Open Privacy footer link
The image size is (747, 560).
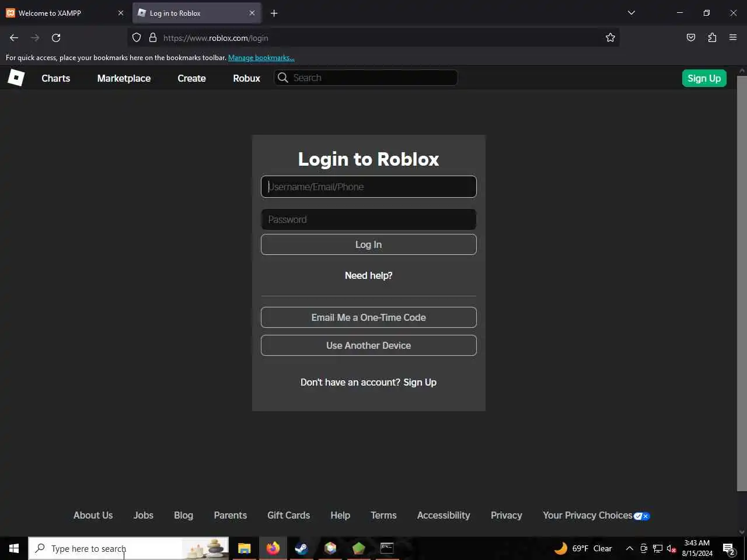pos(507,515)
